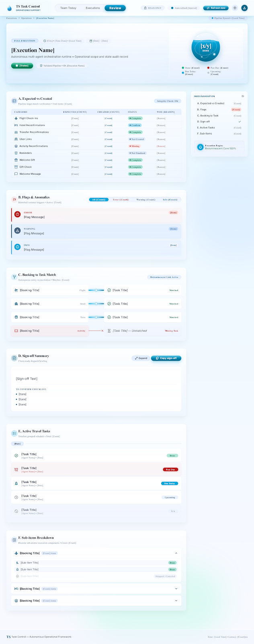The width and height of the screenshot is (254, 644).
Task: Click the Integrity Check: OK badge
Action: (168, 101)
